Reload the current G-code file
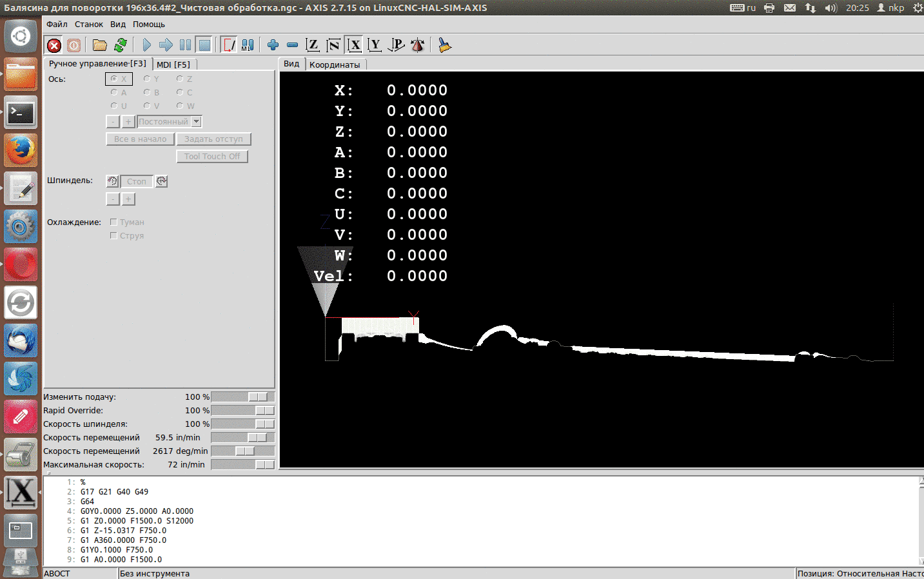Screen dimensions: 924x579 120,45
